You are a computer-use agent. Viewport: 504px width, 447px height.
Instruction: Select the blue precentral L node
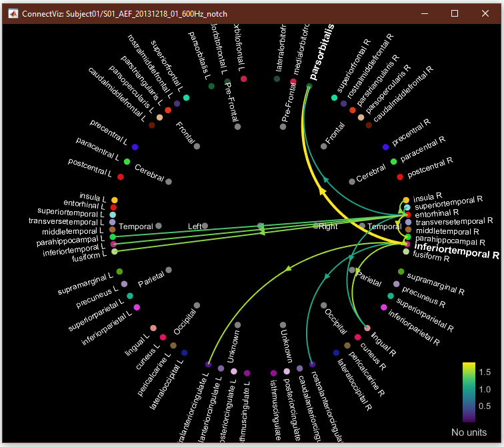point(135,147)
